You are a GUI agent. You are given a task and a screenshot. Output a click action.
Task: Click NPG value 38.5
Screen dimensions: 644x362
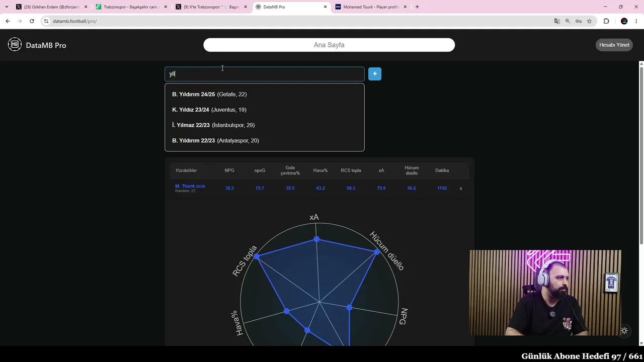click(229, 188)
